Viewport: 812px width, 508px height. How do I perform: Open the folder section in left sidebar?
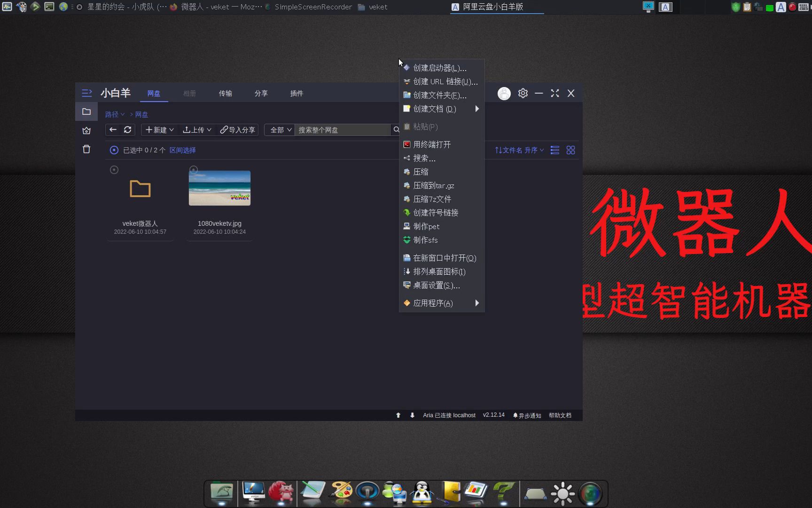(86, 111)
